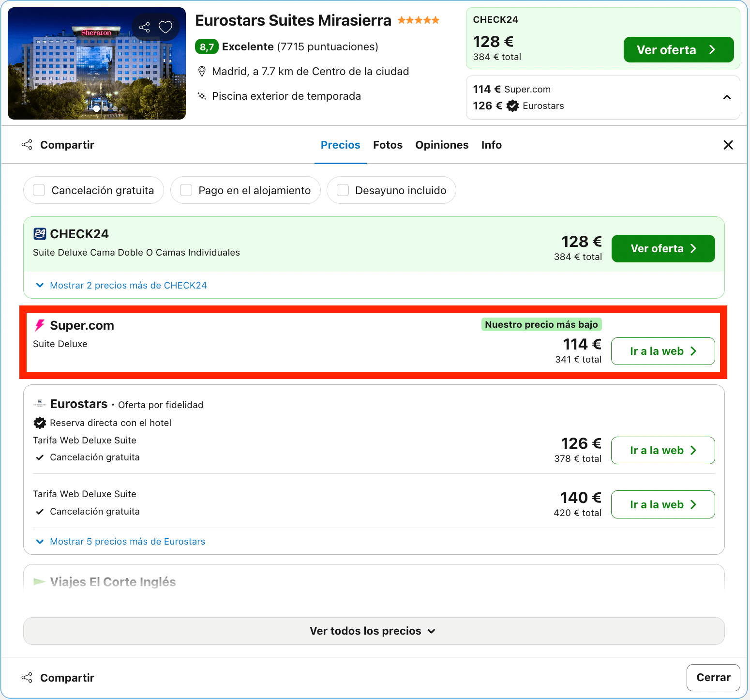
Task: Open the hotel photo thumbnail
Action: [x=97, y=63]
